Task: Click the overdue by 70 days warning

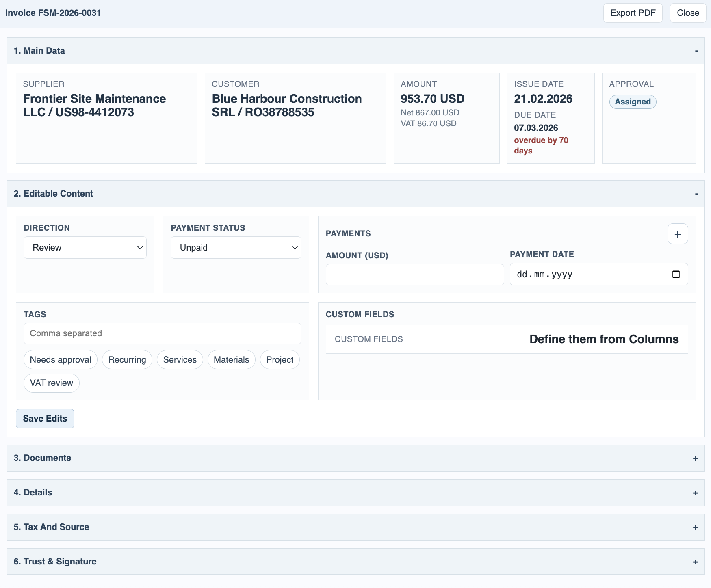Action: tap(541, 145)
